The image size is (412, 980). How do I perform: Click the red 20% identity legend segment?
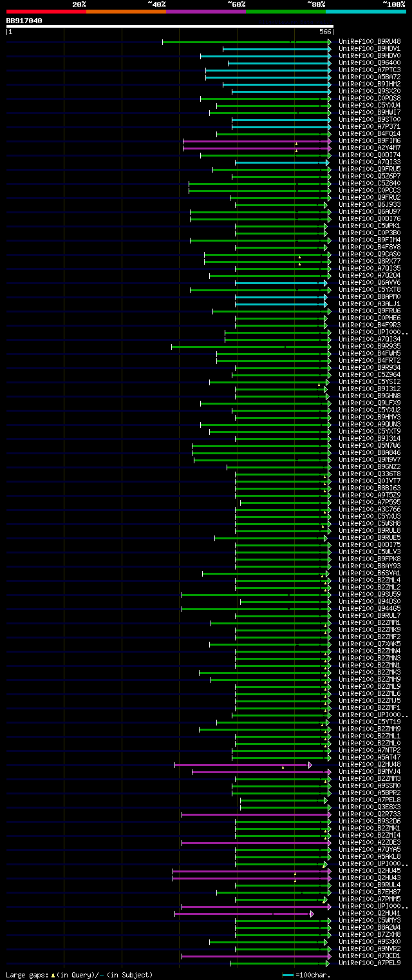click(x=46, y=11)
